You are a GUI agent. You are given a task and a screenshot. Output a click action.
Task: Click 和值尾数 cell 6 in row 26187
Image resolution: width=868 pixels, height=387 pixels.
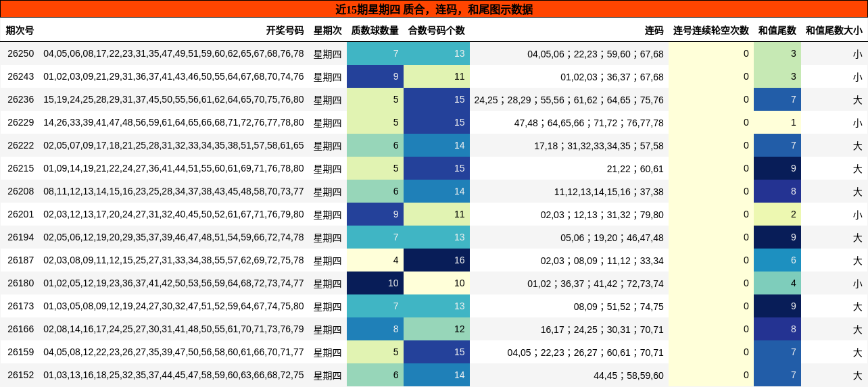(x=777, y=260)
